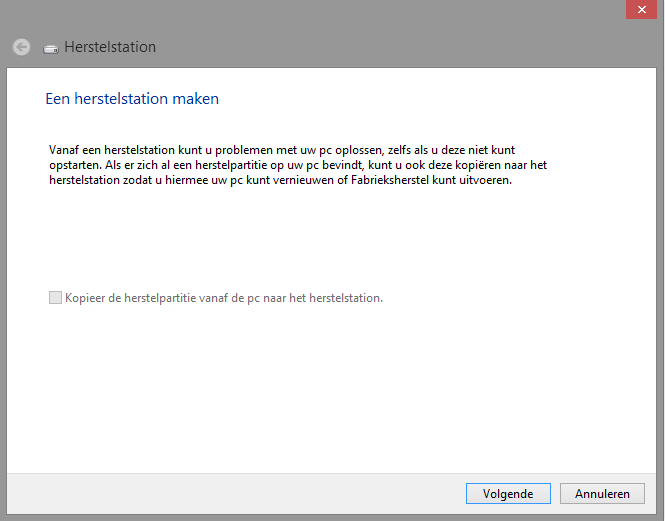The image size is (665, 521).
Task: Click the 'Een herstelstation maken' heading
Action: (132, 99)
